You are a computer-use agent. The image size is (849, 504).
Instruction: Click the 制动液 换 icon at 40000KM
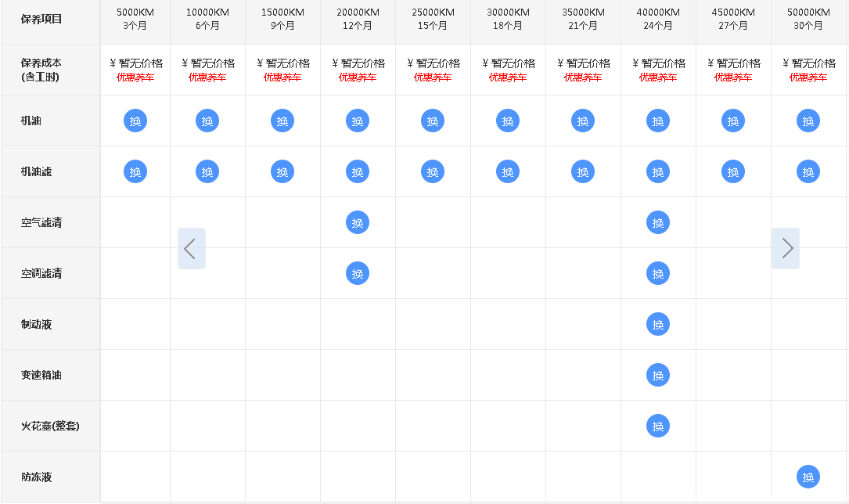pos(658,324)
